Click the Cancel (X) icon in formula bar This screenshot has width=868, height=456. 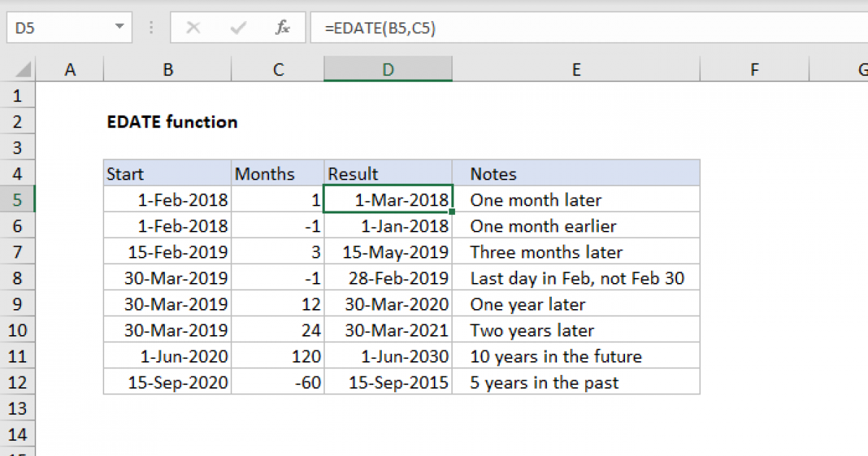point(193,28)
